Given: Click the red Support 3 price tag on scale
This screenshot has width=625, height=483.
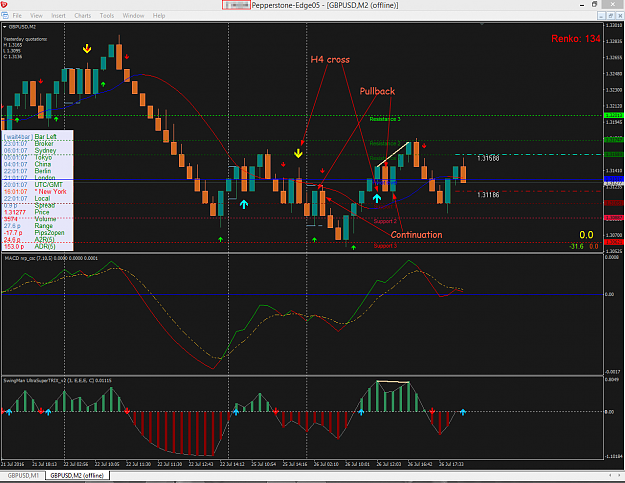Looking at the screenshot, I should 614,242.
